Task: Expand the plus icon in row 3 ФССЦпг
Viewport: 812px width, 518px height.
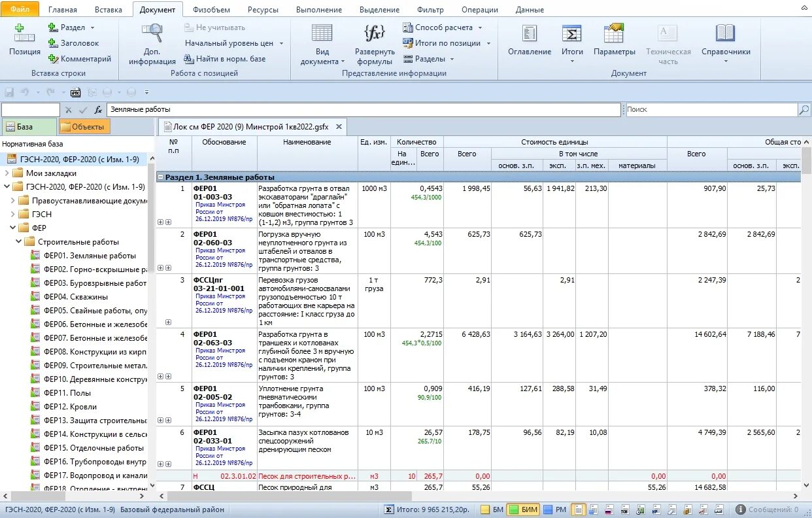Action: 168,322
